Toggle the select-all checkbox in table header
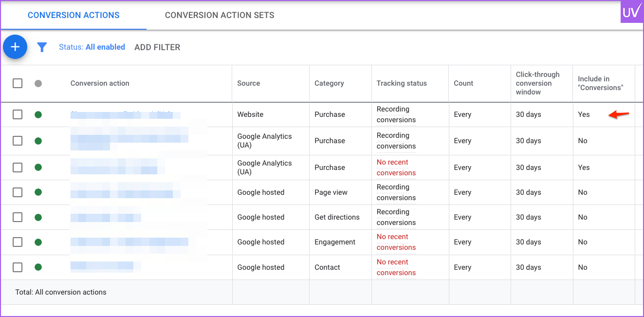Screen dimensions: 644x317 [18, 83]
